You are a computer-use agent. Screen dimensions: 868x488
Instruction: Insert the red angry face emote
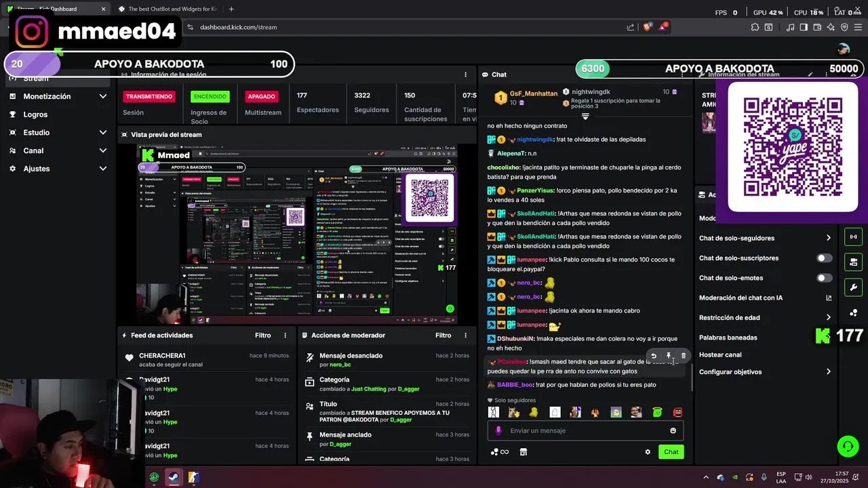click(x=677, y=412)
